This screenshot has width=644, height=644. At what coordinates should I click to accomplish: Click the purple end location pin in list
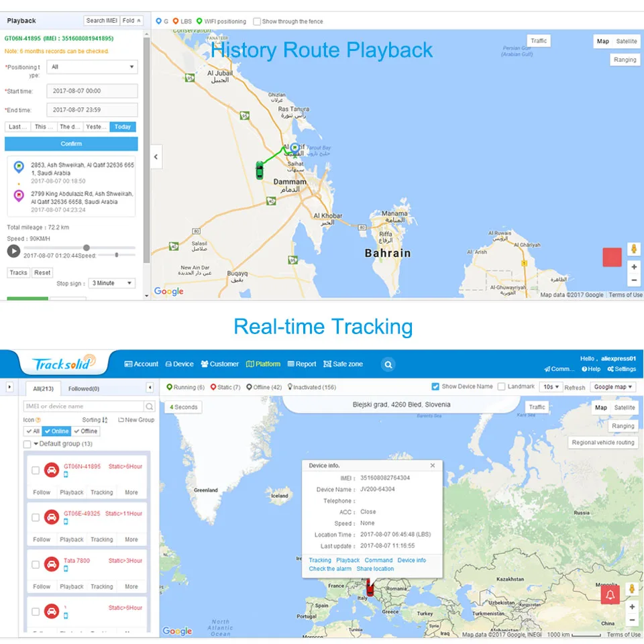click(x=19, y=195)
